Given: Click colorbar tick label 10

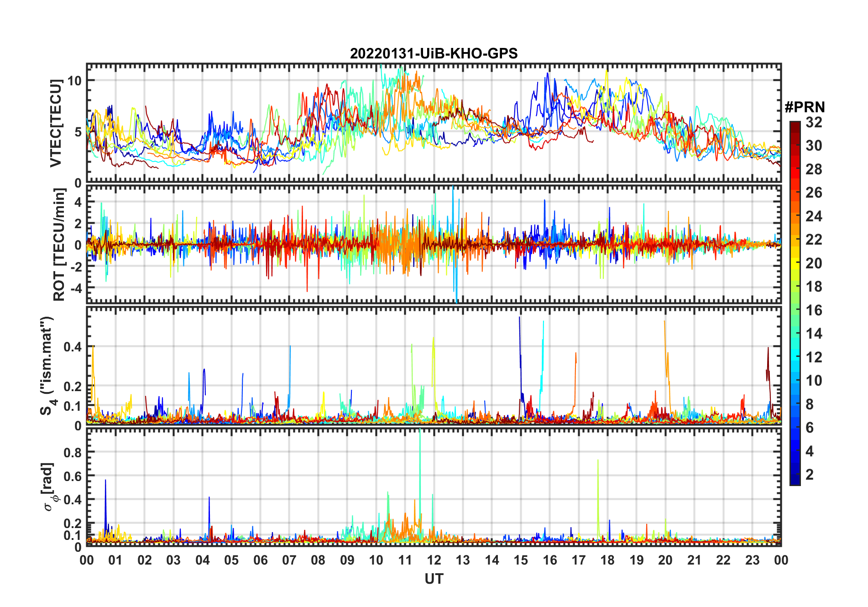Looking at the screenshot, I should point(814,381).
